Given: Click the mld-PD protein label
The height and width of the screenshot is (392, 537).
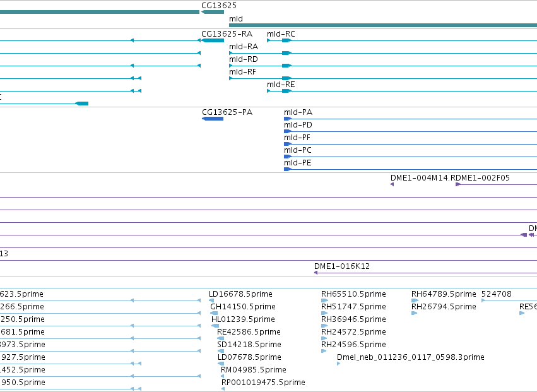Looking at the screenshot, I should (x=298, y=125).
